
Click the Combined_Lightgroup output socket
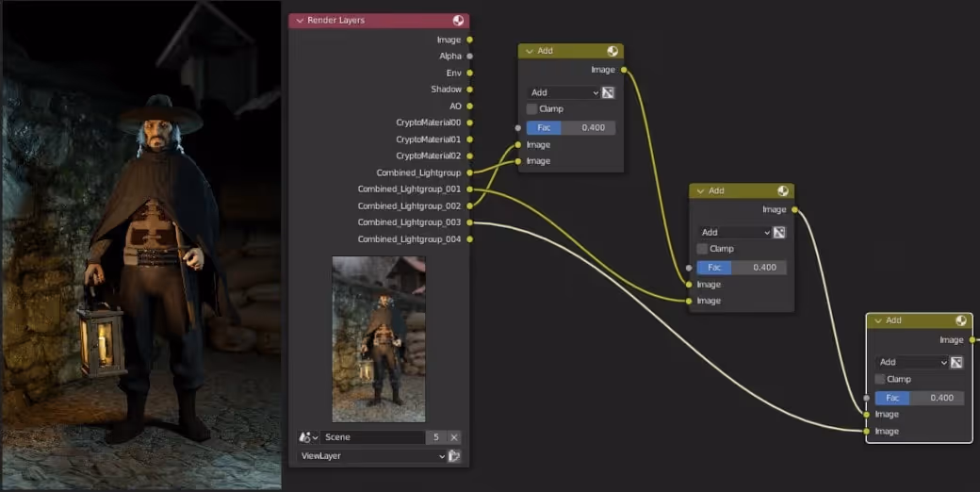[470, 172]
